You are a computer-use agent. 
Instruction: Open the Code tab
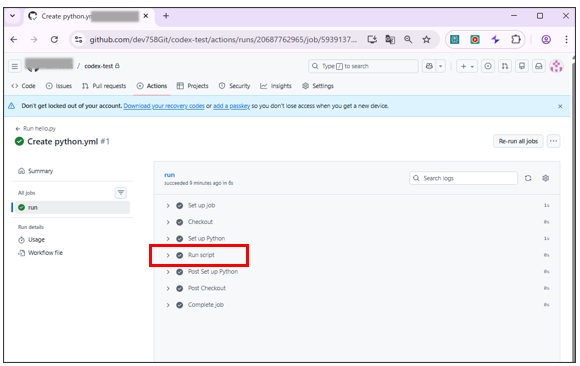[23, 86]
